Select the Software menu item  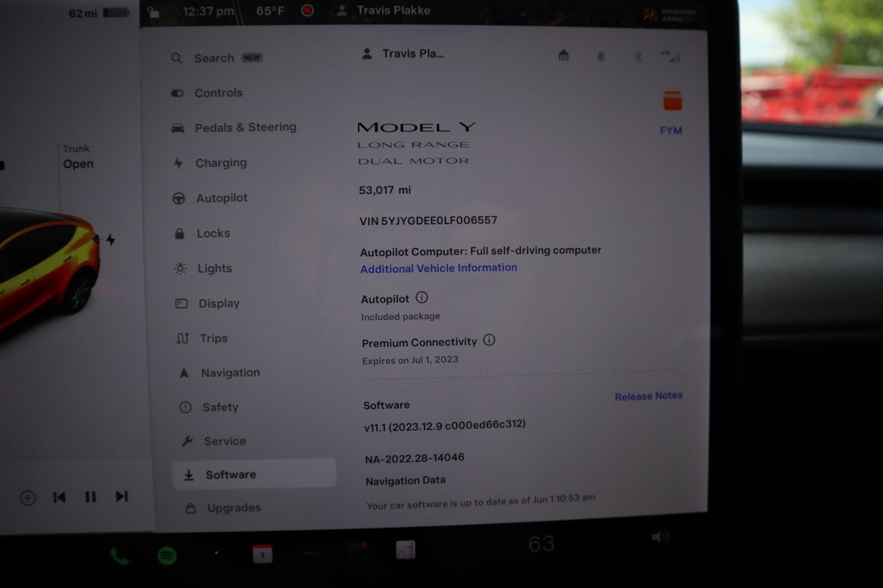click(x=254, y=473)
